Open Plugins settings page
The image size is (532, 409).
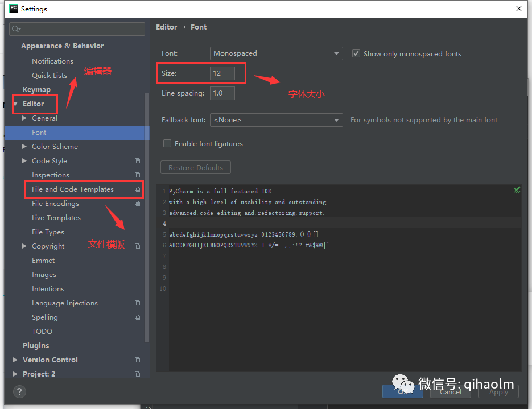pyautogui.click(x=36, y=346)
